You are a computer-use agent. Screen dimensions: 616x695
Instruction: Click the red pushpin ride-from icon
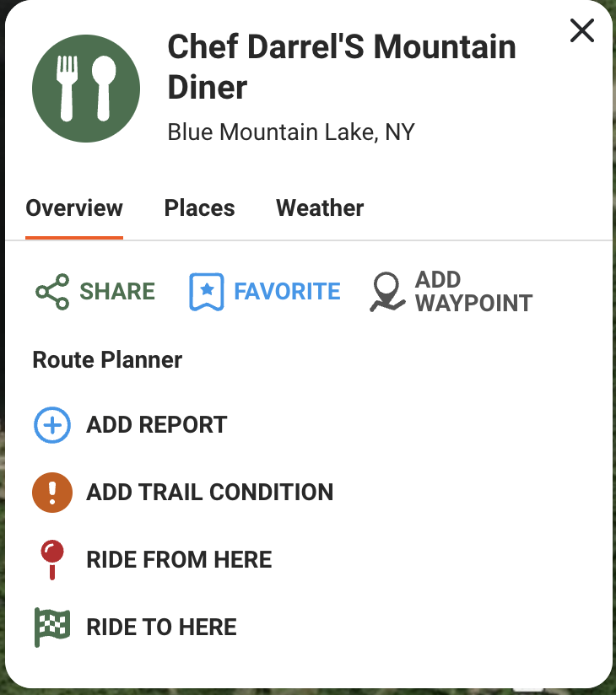click(52, 560)
